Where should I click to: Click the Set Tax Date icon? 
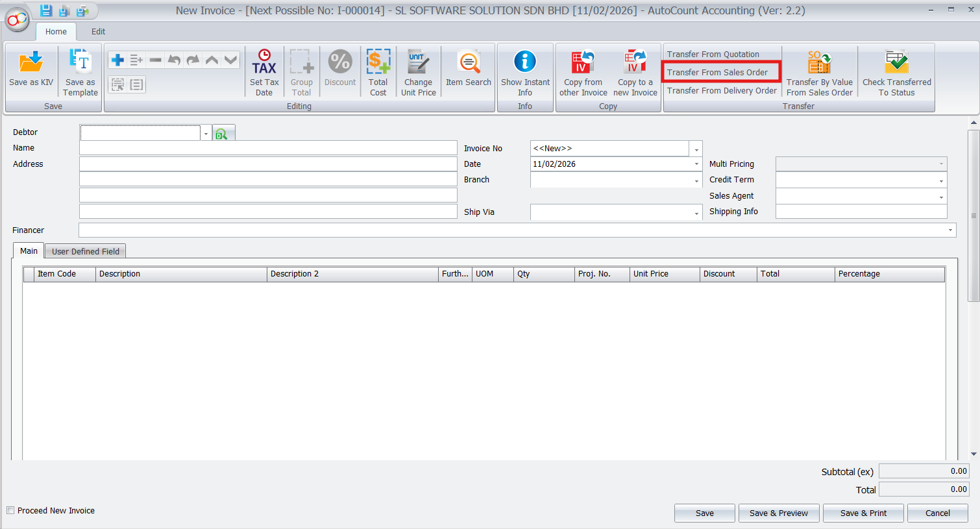[264, 62]
